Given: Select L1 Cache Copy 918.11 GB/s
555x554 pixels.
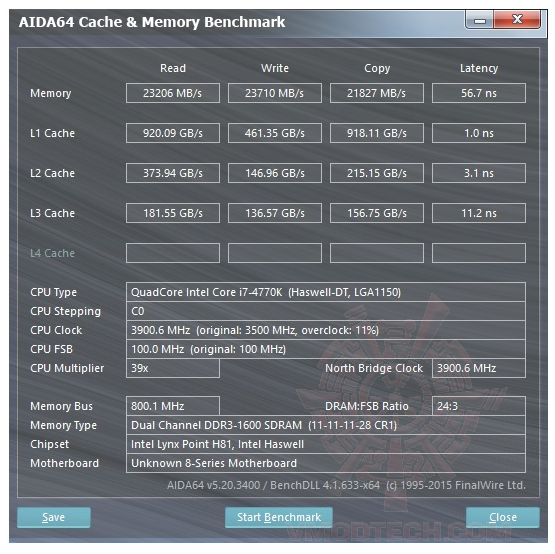Looking at the screenshot, I should coord(377,133).
